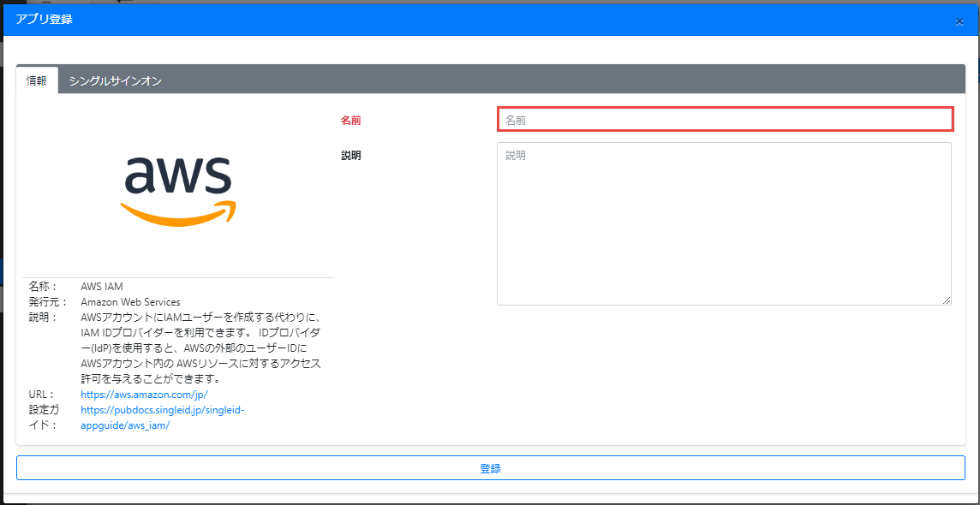The height and width of the screenshot is (505, 980).
Task: Click the Amazon Web Services publisher text
Action: (x=130, y=302)
